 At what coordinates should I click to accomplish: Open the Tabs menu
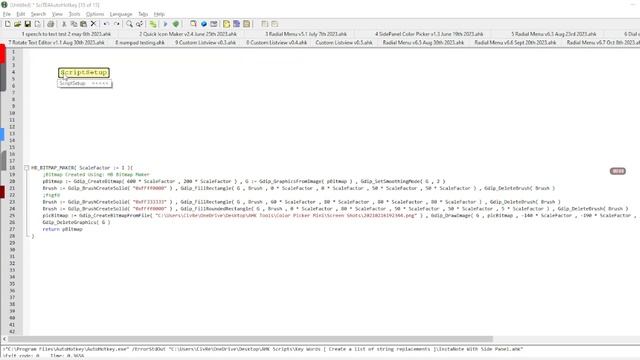(x=143, y=14)
